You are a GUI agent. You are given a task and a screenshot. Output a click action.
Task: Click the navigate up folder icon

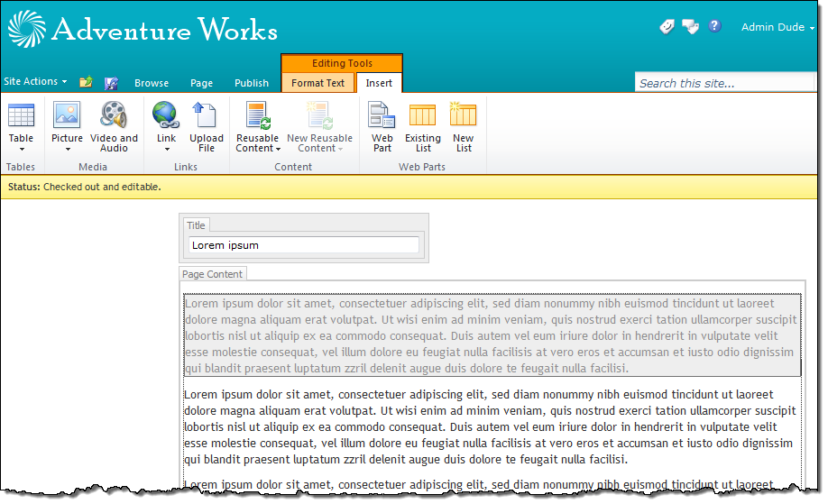(x=86, y=82)
